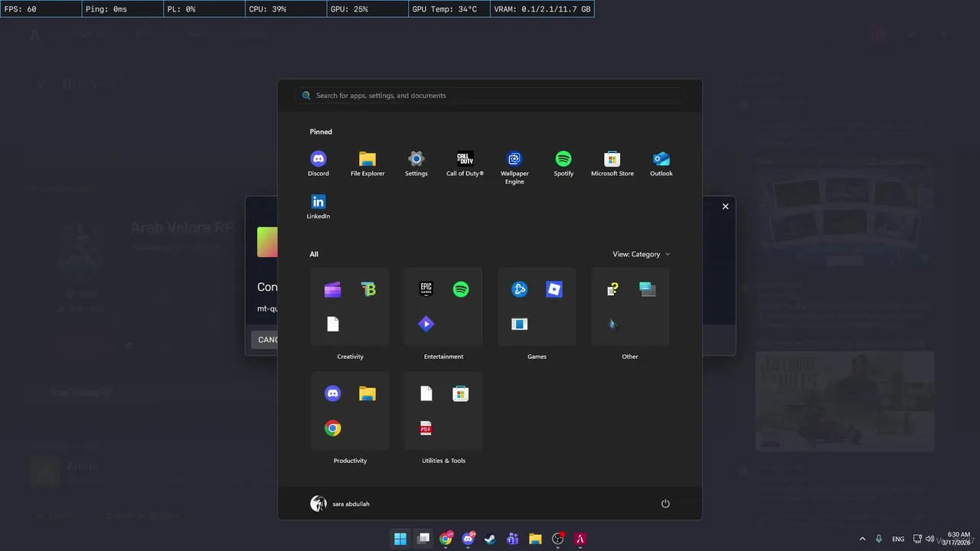
Task: Switch input language via ENG
Action: pyautogui.click(x=898, y=539)
